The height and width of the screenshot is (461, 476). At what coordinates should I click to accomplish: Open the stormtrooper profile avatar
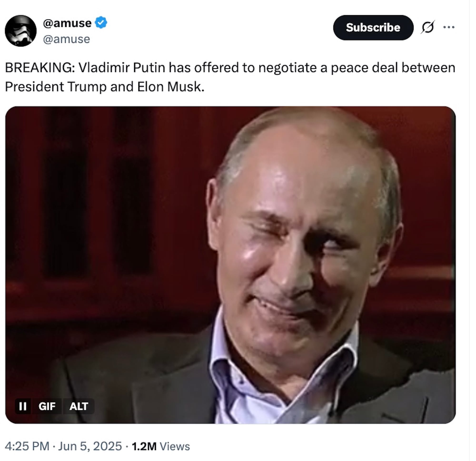click(21, 31)
